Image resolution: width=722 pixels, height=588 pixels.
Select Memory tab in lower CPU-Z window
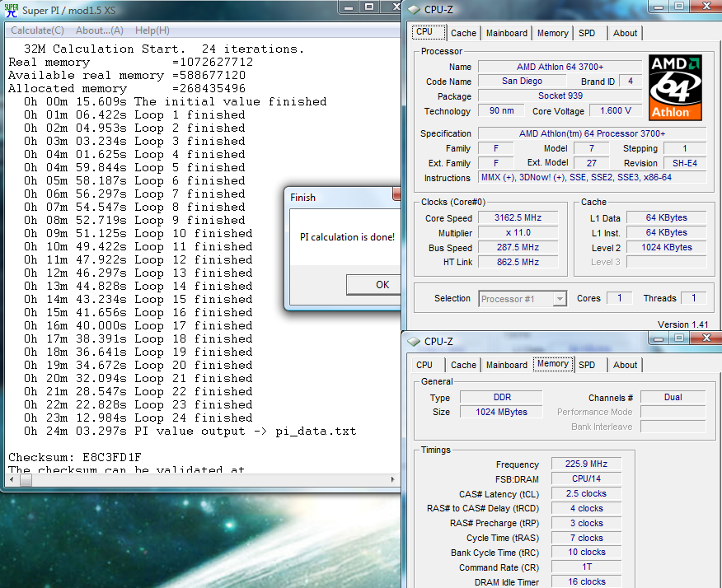(553, 363)
